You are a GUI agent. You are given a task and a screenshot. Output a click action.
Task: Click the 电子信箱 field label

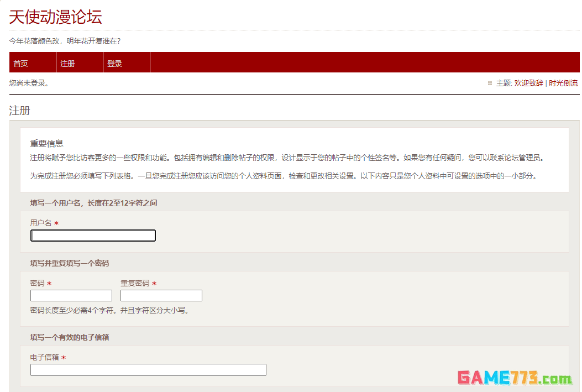[x=45, y=358]
